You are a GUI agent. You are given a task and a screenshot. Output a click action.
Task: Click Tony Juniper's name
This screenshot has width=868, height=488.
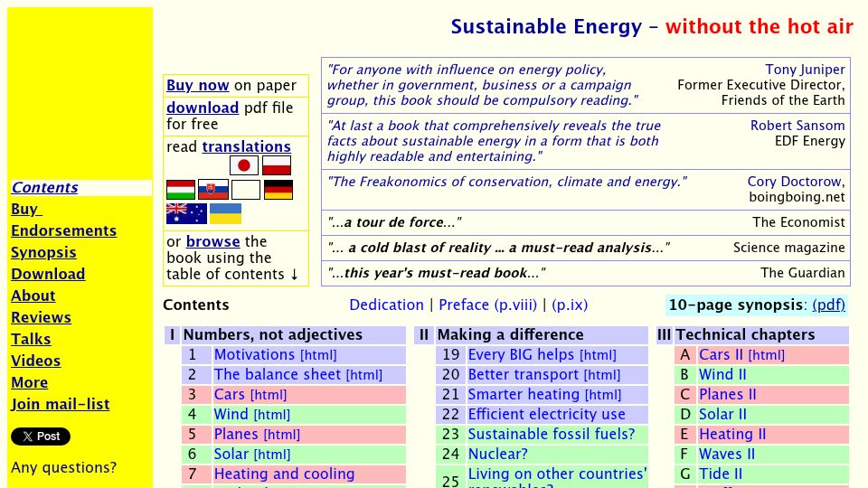pyautogui.click(x=805, y=70)
